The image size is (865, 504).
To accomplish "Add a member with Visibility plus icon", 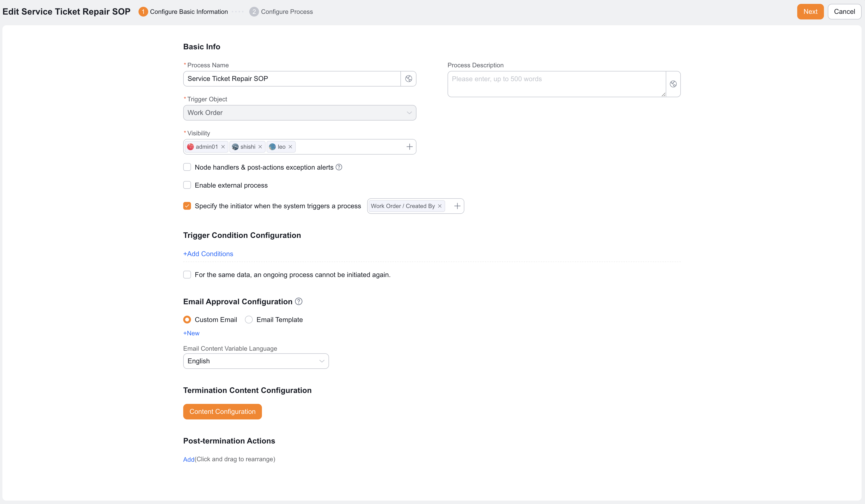I will click(409, 147).
